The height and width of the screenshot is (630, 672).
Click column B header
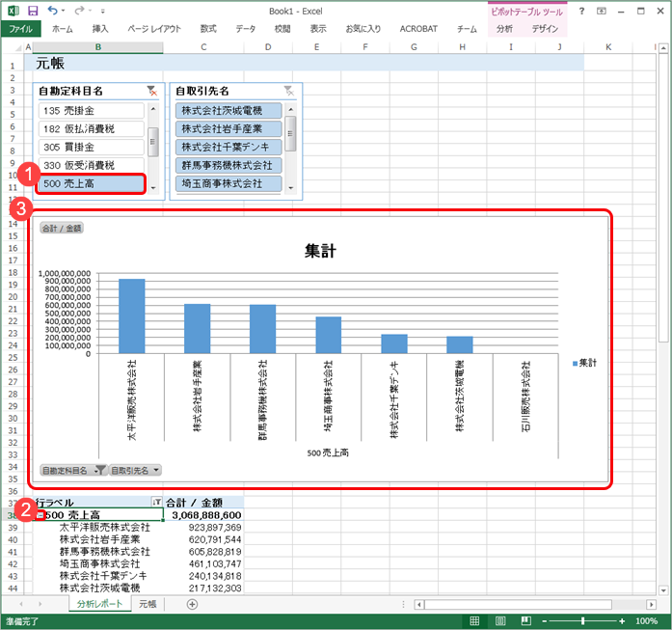[x=98, y=47]
